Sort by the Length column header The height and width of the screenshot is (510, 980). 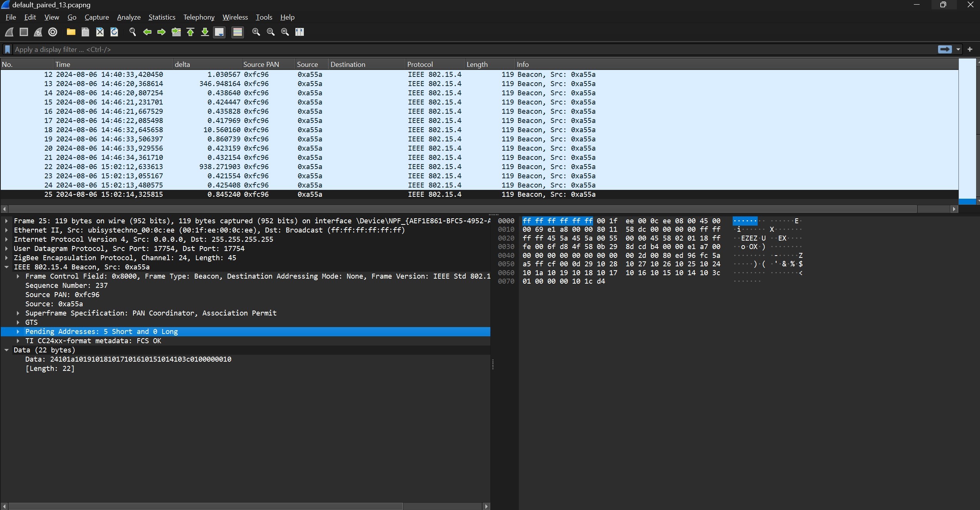(490, 64)
